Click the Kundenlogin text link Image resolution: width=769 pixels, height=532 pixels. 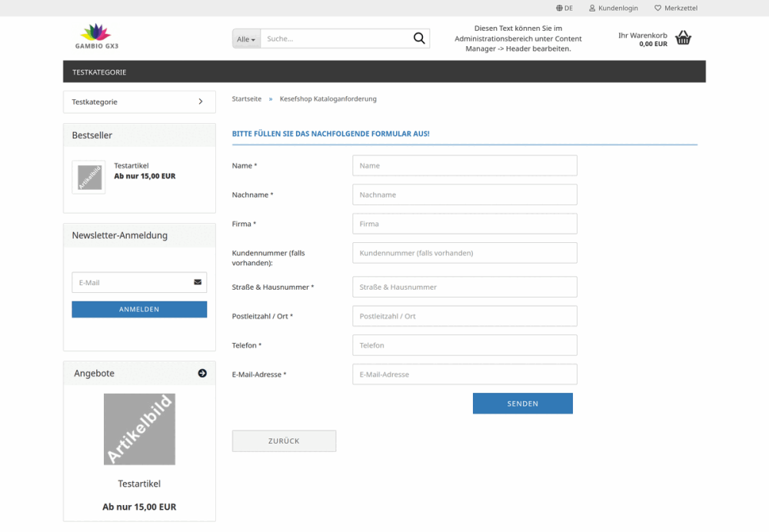click(x=618, y=8)
